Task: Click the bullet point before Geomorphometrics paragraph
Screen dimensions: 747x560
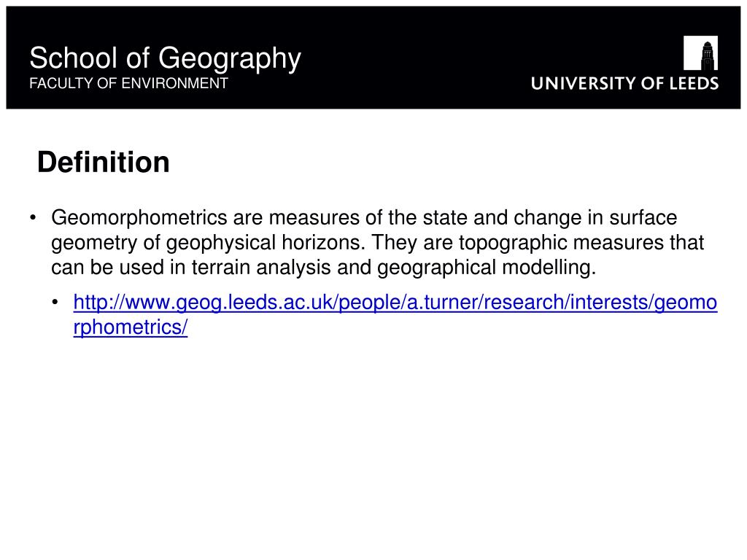Action: [33, 218]
